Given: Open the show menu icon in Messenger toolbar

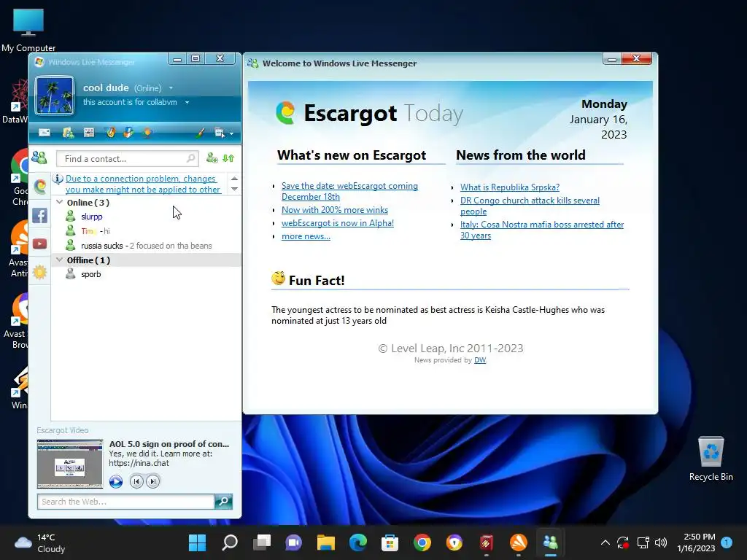Looking at the screenshot, I should (x=219, y=133).
